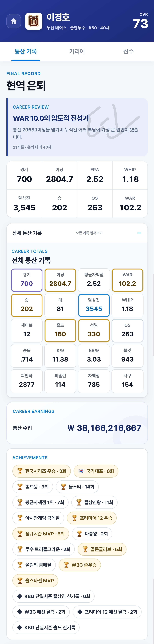Screen dimensions: 154x644
Task: Click the CAREER REVIEW card
Action: pyautogui.click(x=77, y=127)
